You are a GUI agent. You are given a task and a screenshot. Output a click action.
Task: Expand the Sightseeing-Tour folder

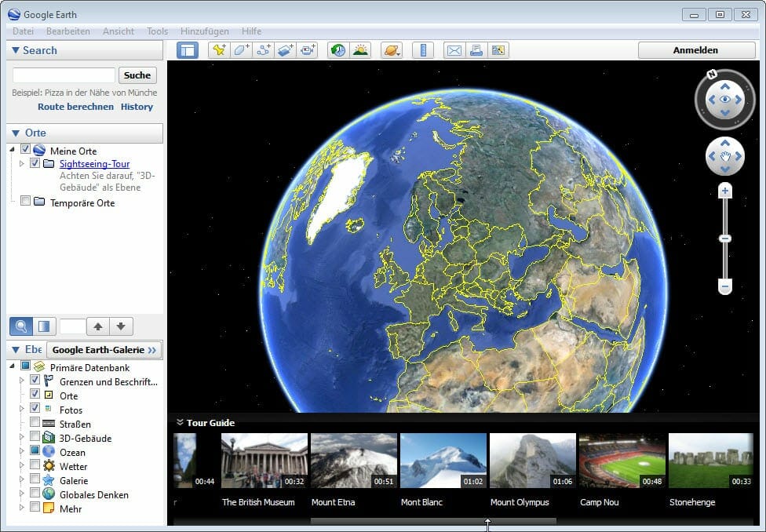22,164
